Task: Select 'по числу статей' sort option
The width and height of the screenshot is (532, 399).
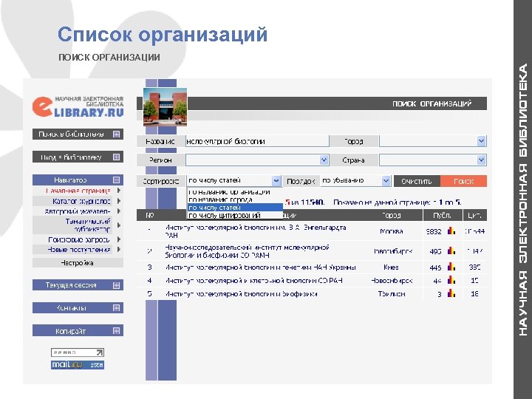Action: [x=235, y=208]
